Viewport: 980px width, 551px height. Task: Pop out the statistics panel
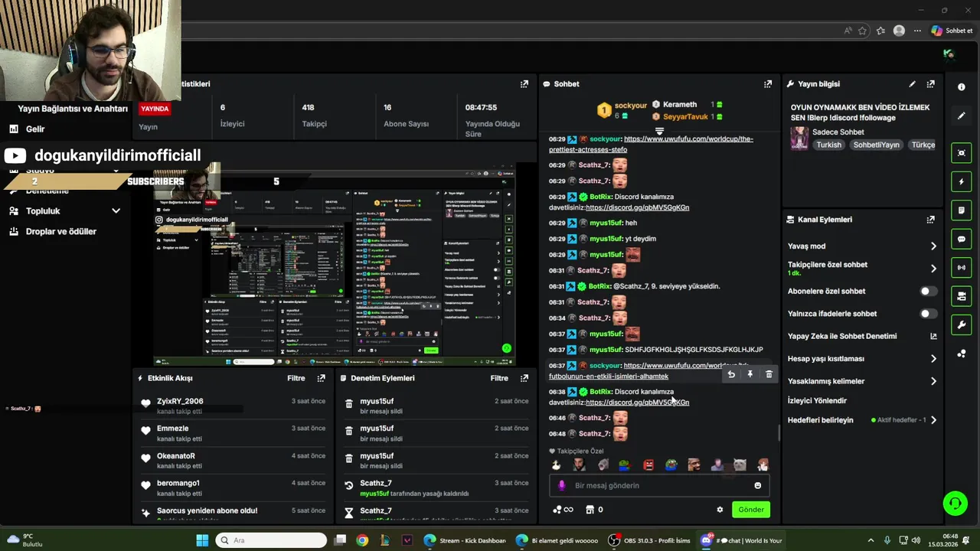pyautogui.click(x=524, y=84)
